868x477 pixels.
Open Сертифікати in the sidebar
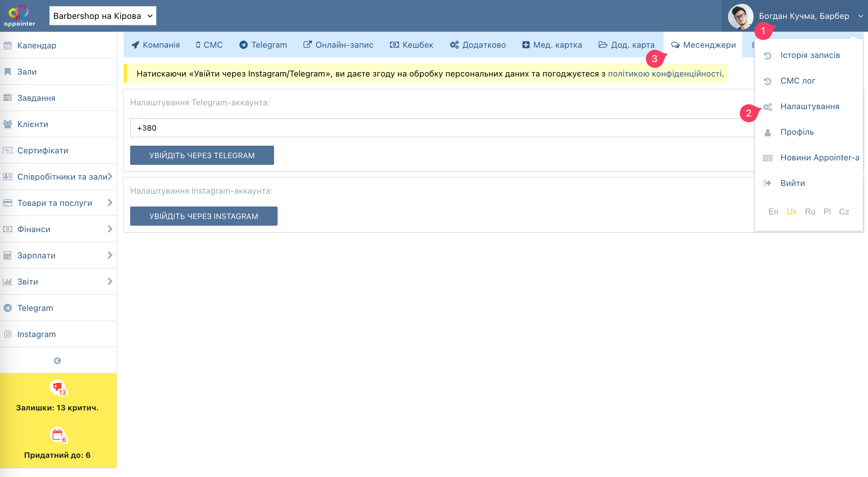(x=43, y=150)
